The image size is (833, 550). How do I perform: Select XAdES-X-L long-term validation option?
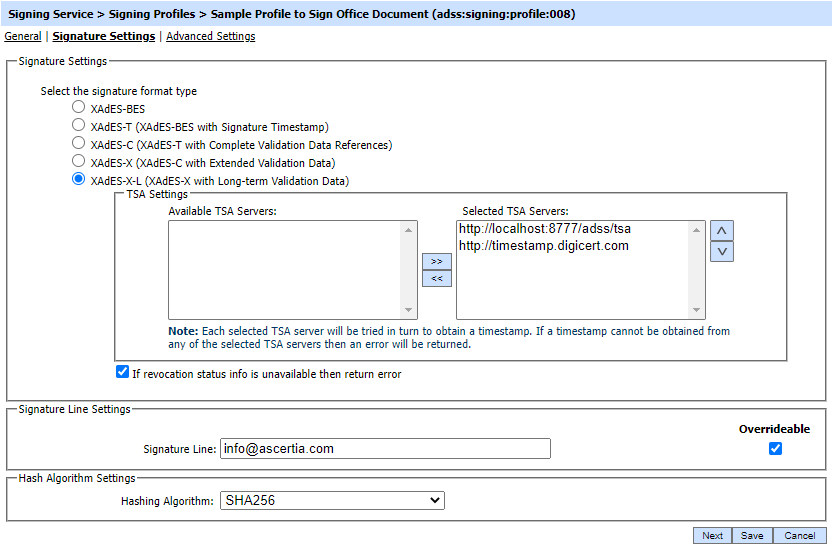(78, 180)
